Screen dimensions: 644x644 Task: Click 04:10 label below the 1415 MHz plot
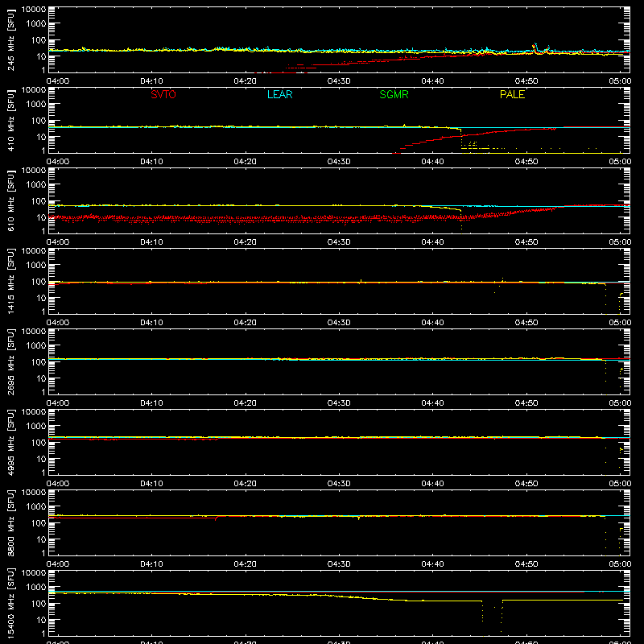coord(151,323)
